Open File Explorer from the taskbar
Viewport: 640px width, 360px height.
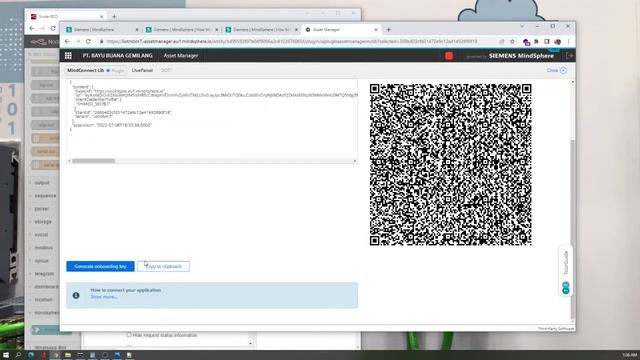(x=68, y=355)
